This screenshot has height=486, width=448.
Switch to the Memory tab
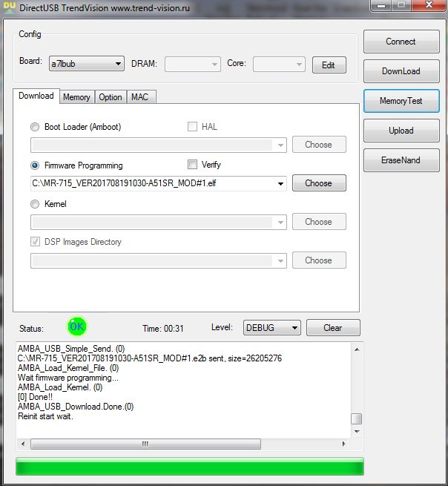(x=76, y=97)
